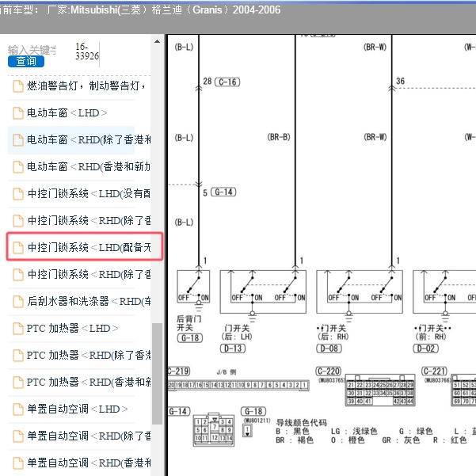Click connector label C-16 in diagram
The width and height of the screenshot is (476, 476).
tap(227, 82)
